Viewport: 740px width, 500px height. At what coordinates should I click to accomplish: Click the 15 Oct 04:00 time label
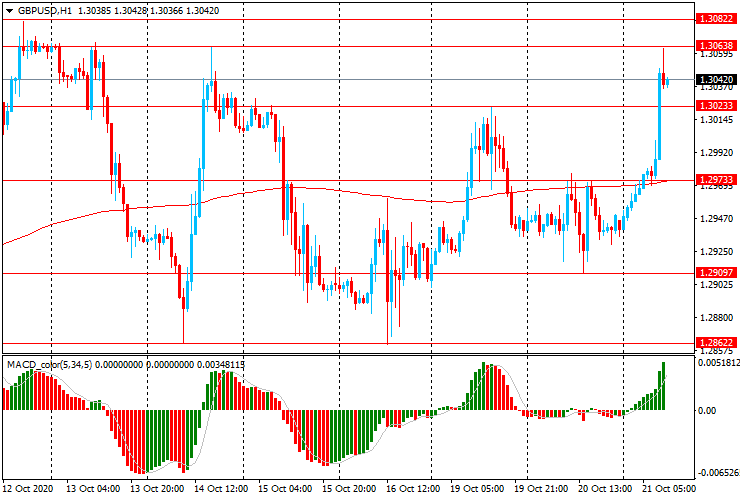click(x=285, y=489)
